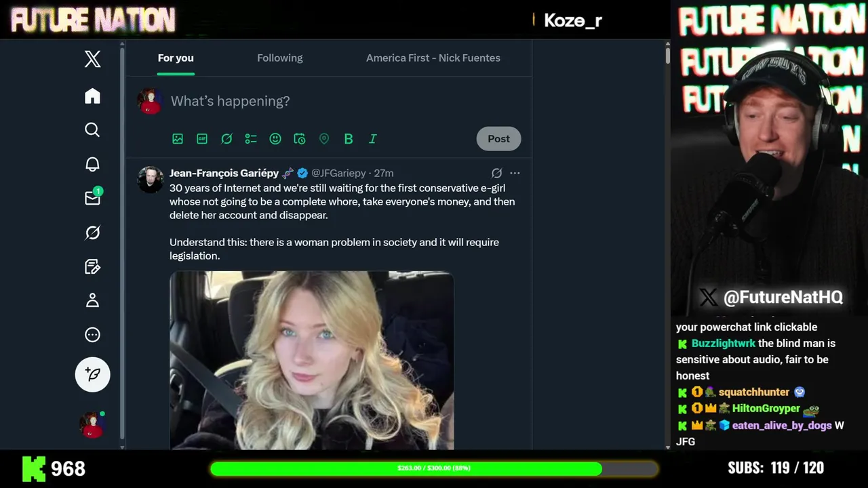Click composer profile avatar
868x488 pixels.
point(150,101)
